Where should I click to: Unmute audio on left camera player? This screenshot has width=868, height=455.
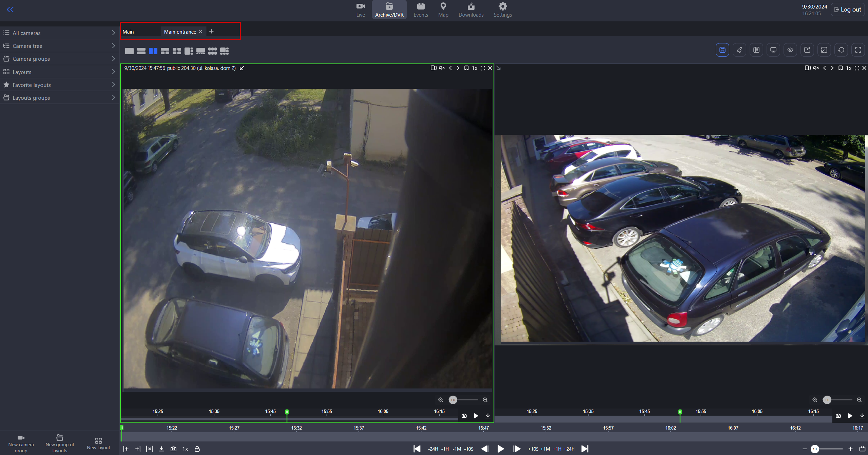(x=442, y=68)
